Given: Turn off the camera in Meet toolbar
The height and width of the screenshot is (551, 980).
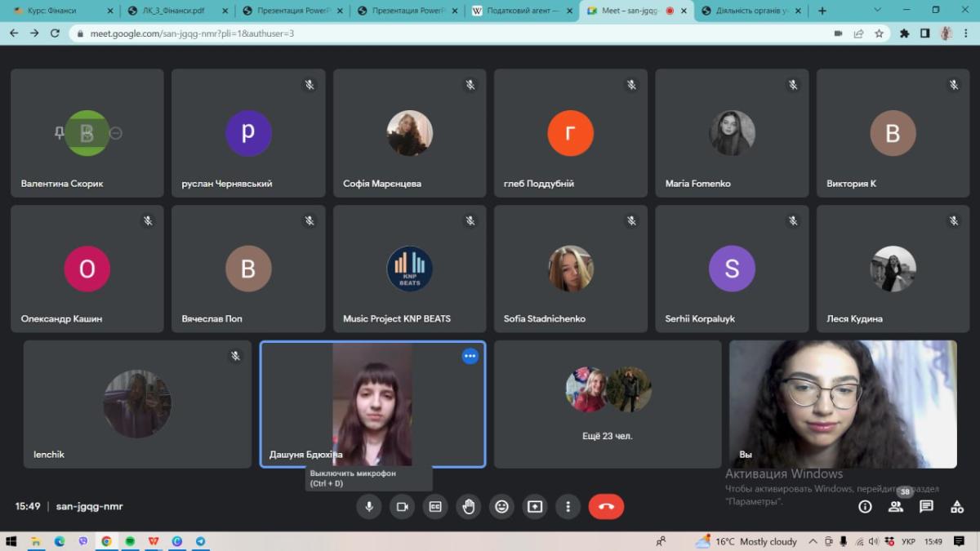Looking at the screenshot, I should click(402, 506).
